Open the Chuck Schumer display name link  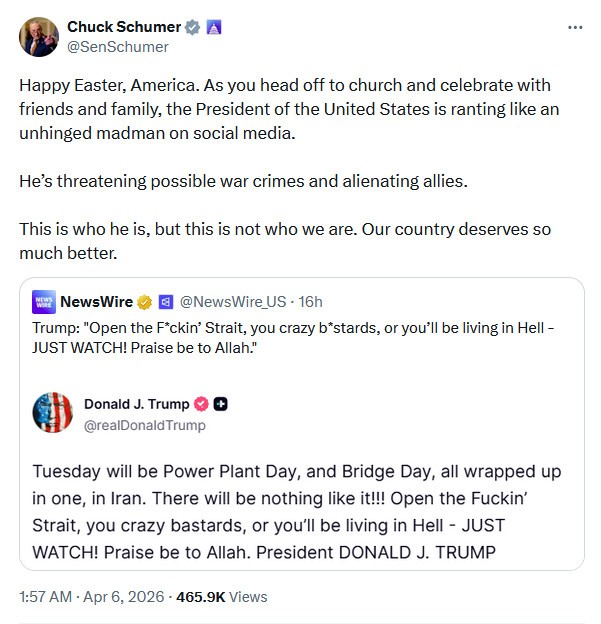(124, 26)
